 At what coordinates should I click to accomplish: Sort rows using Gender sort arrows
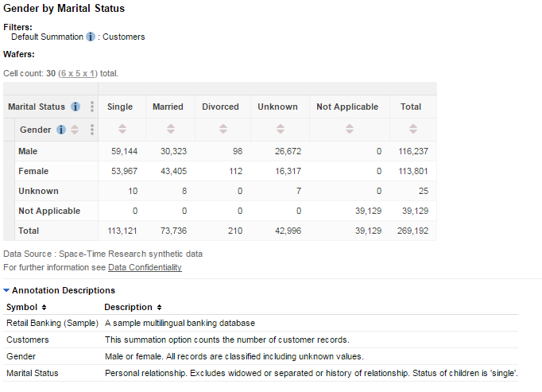[75, 130]
